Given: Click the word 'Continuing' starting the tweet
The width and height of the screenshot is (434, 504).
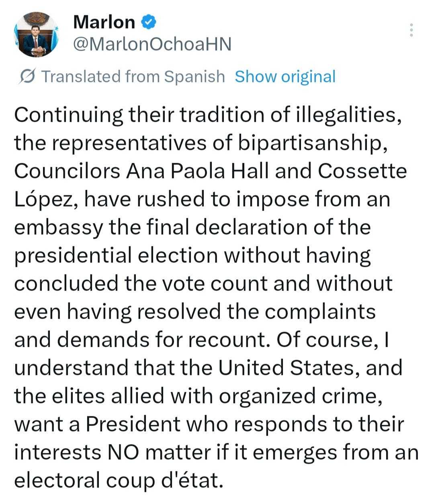Looking at the screenshot, I should pos(68,115).
